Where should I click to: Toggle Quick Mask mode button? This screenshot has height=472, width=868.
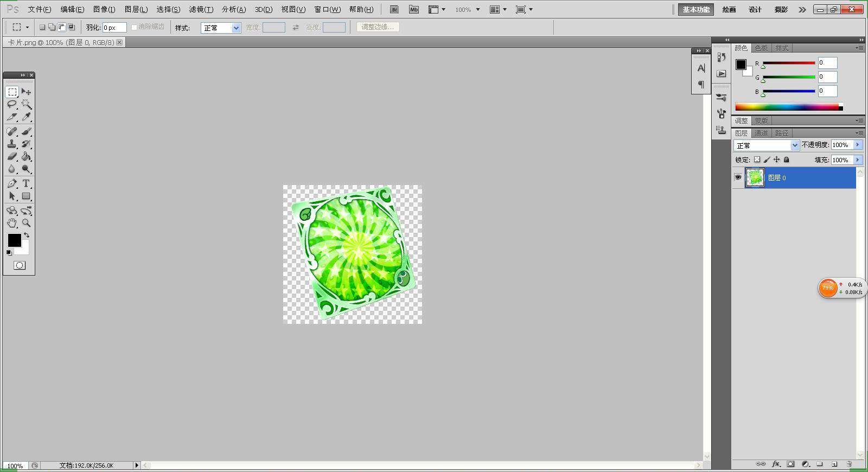20,265
